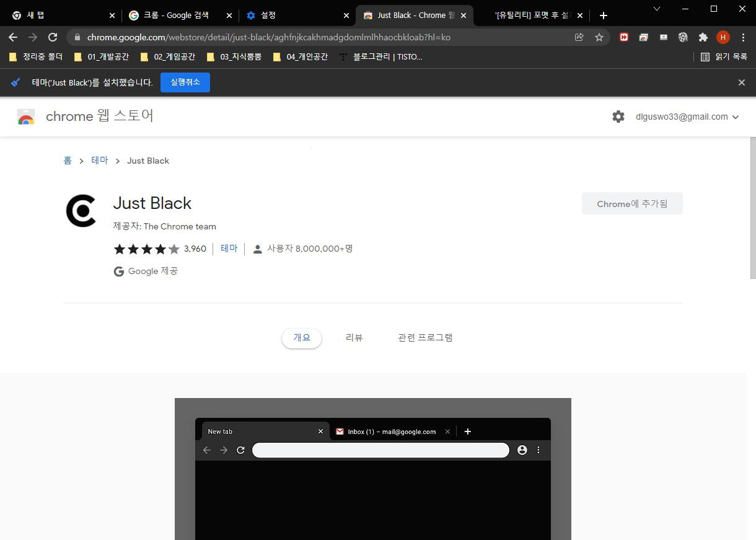The width and height of the screenshot is (756, 540).
Task: Open the Extensions puzzle piece menu
Action: tap(703, 37)
